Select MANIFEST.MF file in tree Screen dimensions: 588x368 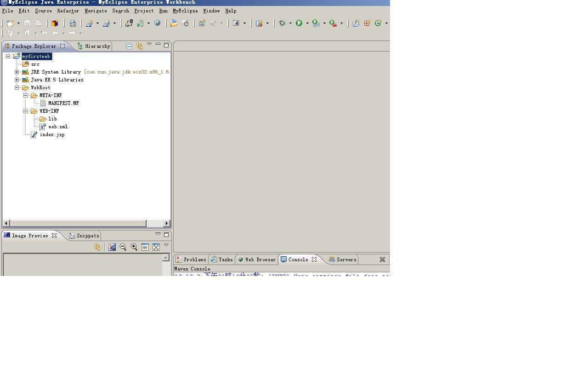pyautogui.click(x=59, y=103)
